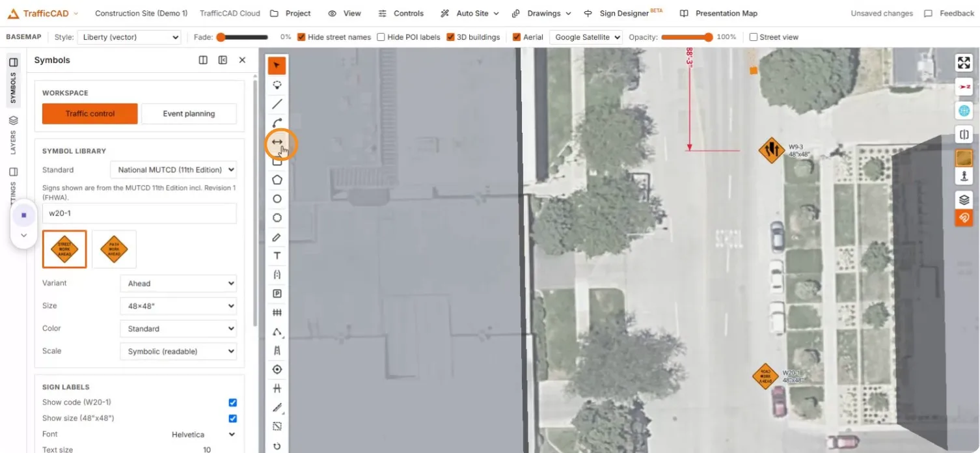Screen dimensions: 980x453
Task: Select the target point tool
Action: click(277, 370)
